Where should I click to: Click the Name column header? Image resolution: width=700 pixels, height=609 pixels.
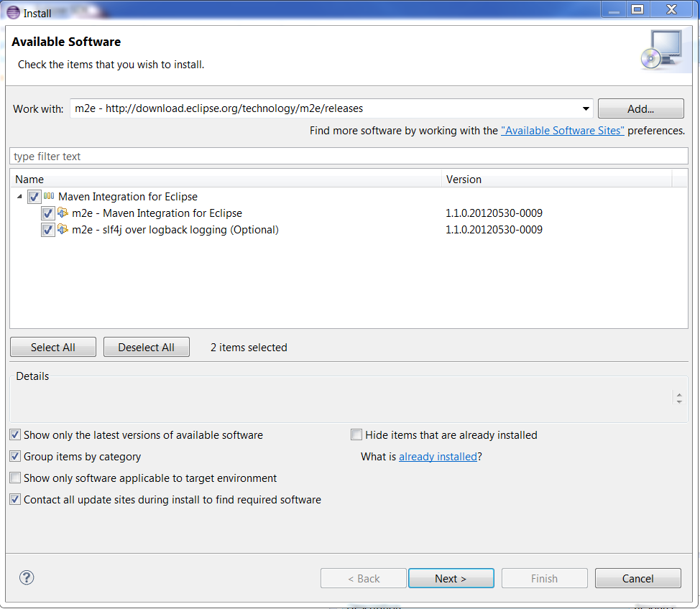226,180
